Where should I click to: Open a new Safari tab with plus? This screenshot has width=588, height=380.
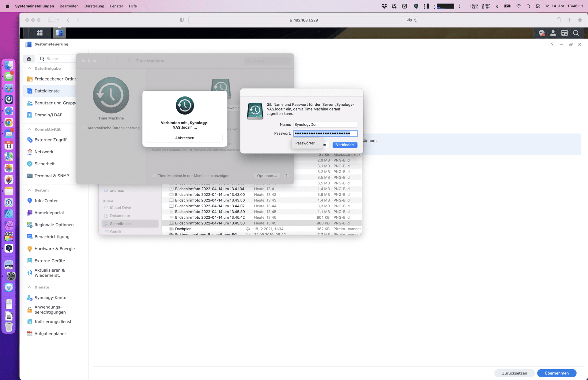tap(569, 20)
